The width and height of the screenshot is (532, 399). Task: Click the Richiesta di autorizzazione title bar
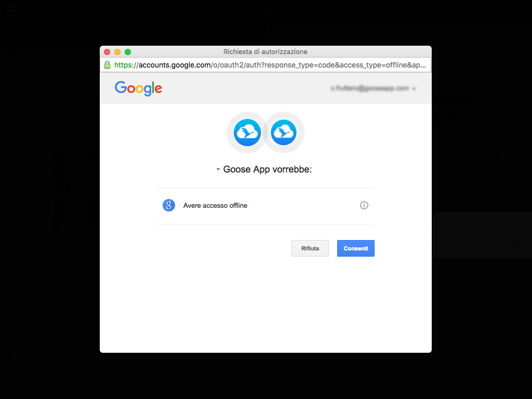265,51
